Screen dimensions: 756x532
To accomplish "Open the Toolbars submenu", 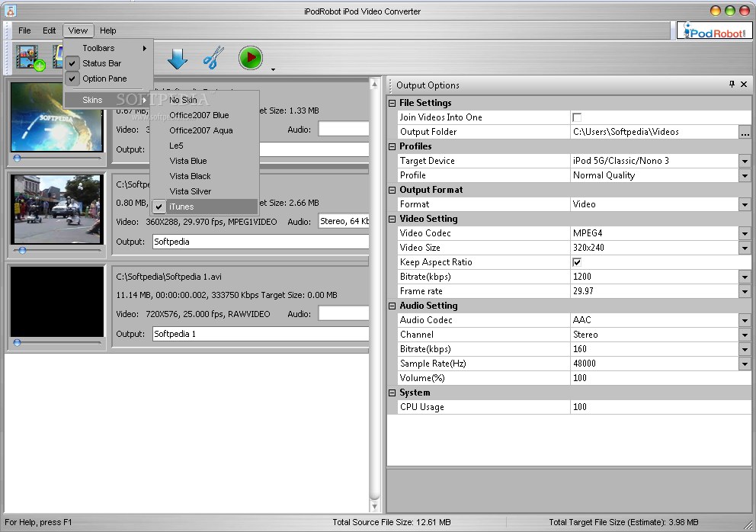I will 108,48.
